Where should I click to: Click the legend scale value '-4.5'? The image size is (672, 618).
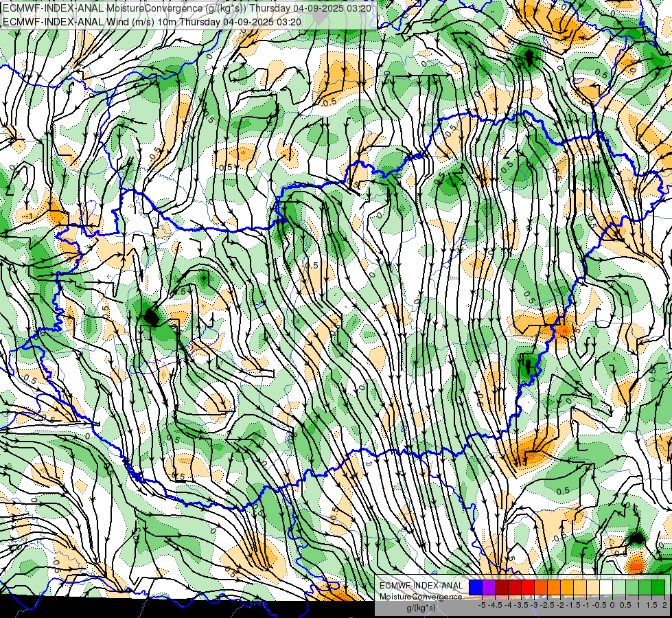pyautogui.click(x=495, y=605)
